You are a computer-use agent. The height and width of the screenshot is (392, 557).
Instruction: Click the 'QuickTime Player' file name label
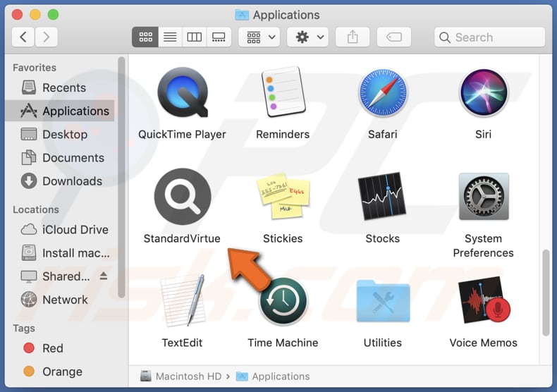[x=182, y=135]
